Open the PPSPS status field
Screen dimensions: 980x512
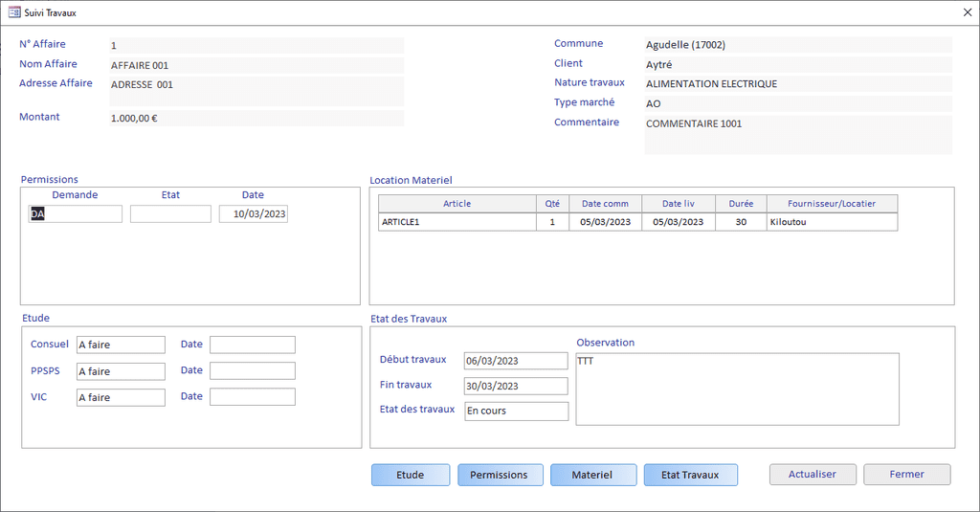coord(121,371)
